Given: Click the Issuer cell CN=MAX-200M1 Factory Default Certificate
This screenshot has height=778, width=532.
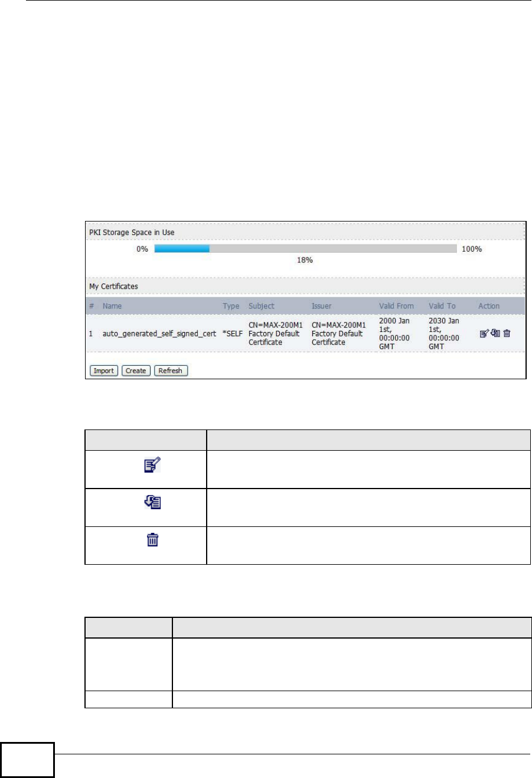Looking at the screenshot, I should click(x=339, y=334).
